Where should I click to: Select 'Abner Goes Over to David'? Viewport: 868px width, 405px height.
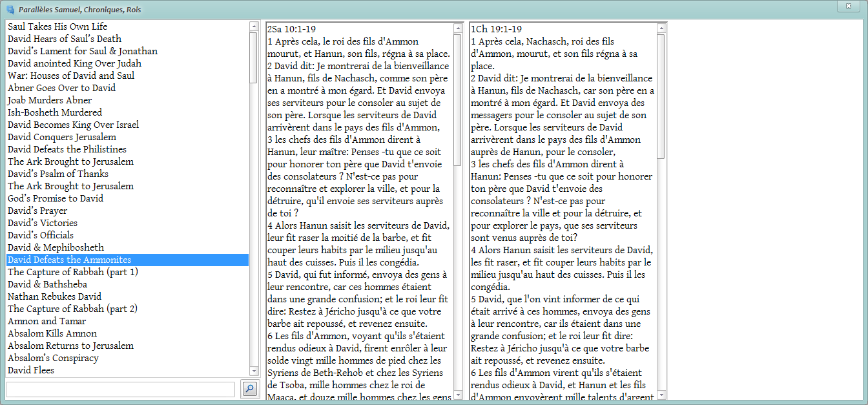tap(127, 88)
